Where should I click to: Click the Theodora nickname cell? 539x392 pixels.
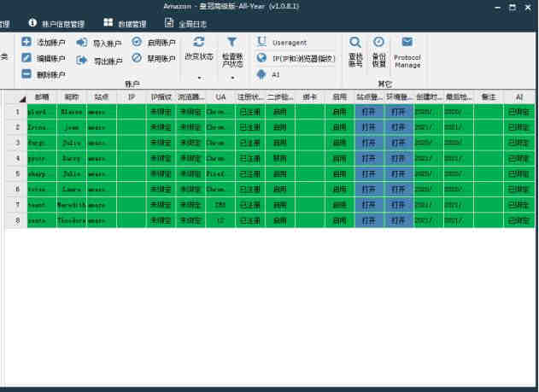tap(72, 220)
